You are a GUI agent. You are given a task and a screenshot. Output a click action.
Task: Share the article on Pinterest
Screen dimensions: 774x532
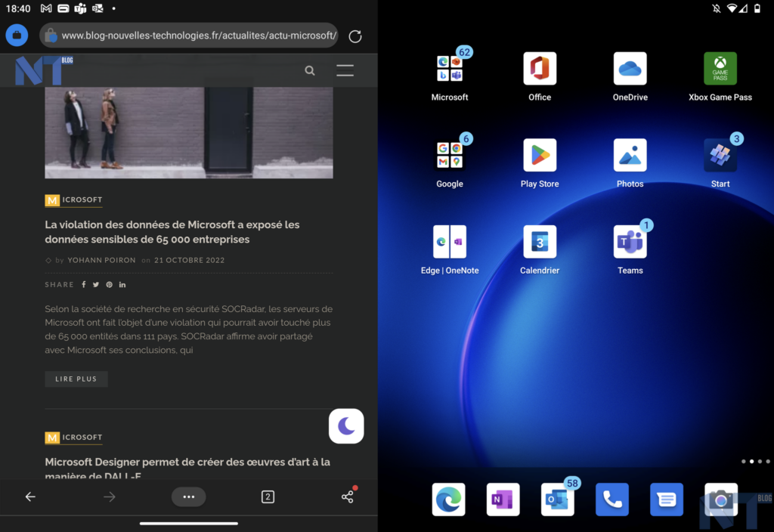coord(109,284)
